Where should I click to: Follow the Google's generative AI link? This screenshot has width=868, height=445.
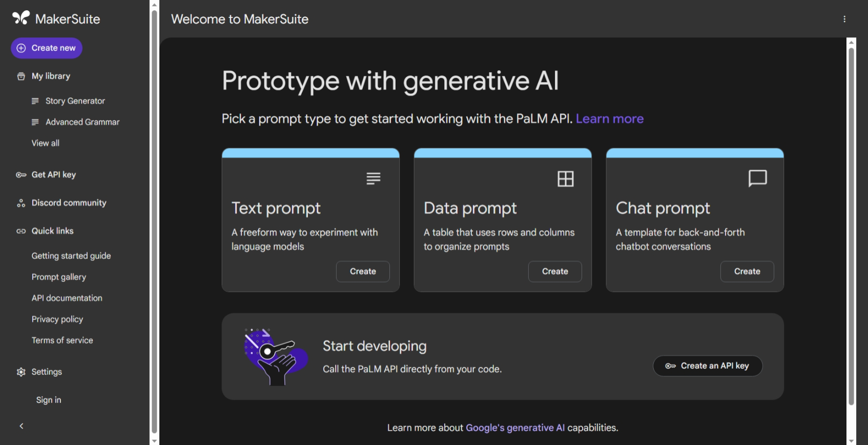coord(515,428)
